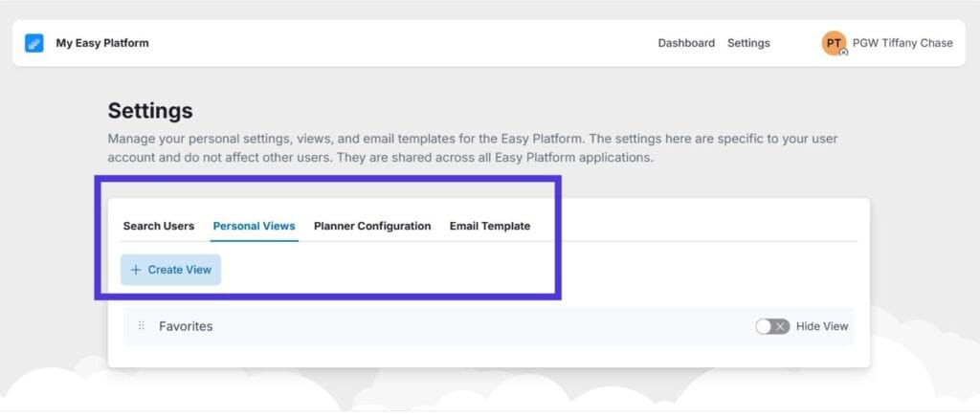
Task: Open the Search Users tab
Action: 159,226
